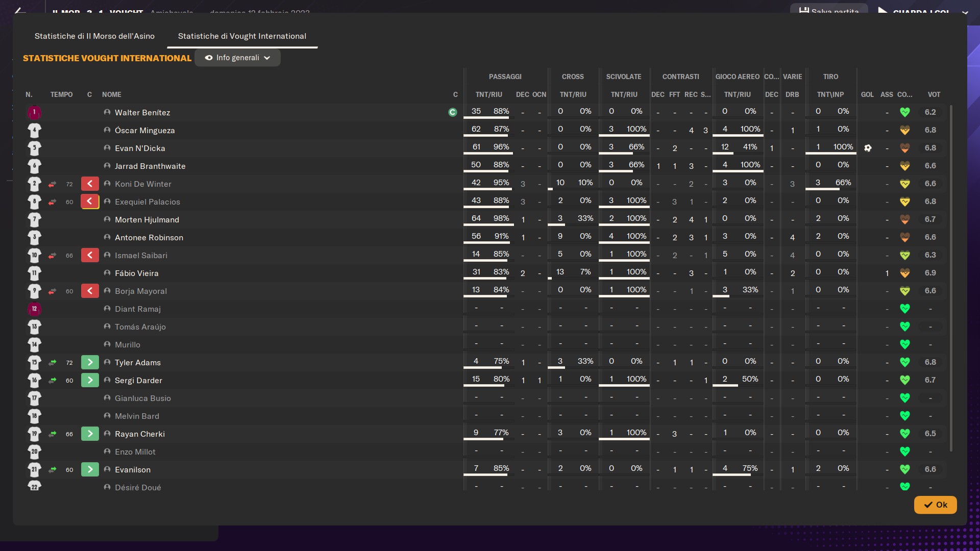
Task: Open player name Antonee Robinson
Action: [149, 237]
